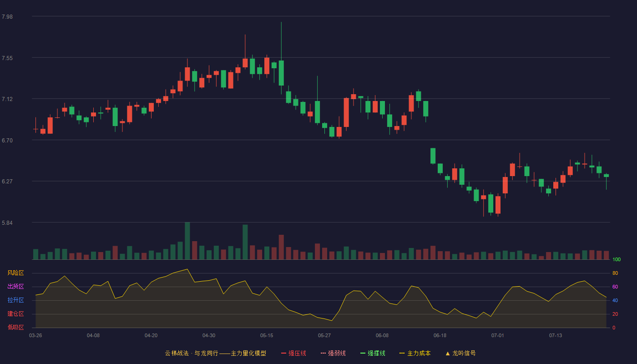
Task: Click the tallest green volume bar
Action: coord(187,241)
